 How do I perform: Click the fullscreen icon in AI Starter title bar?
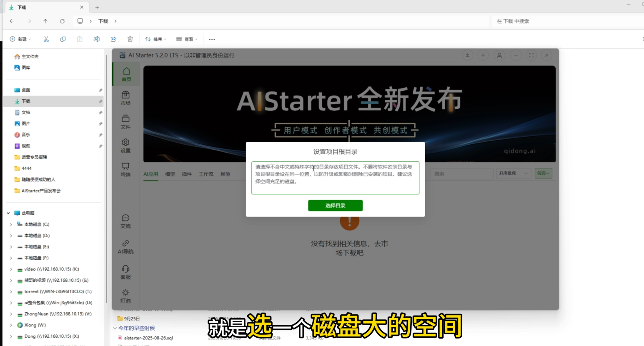(531, 55)
